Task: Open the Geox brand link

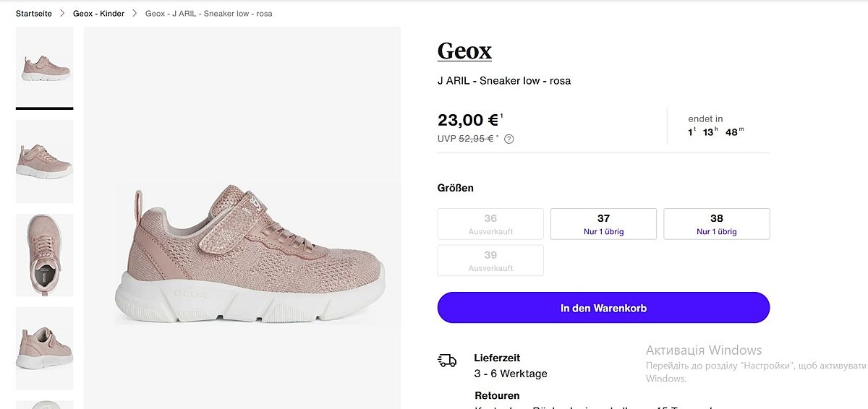Action: tap(464, 51)
